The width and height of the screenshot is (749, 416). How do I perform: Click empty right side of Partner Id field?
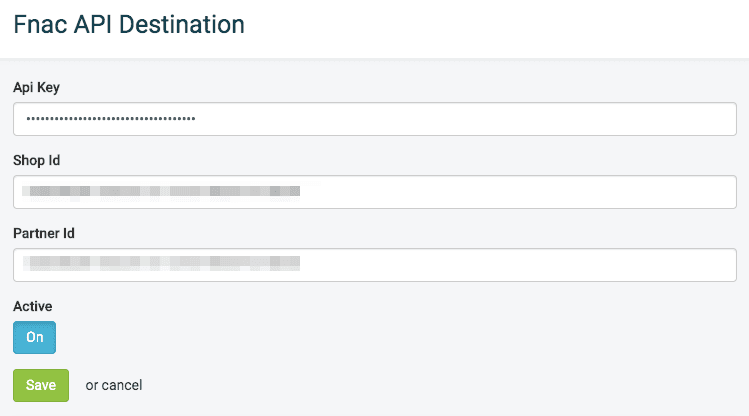pos(600,265)
